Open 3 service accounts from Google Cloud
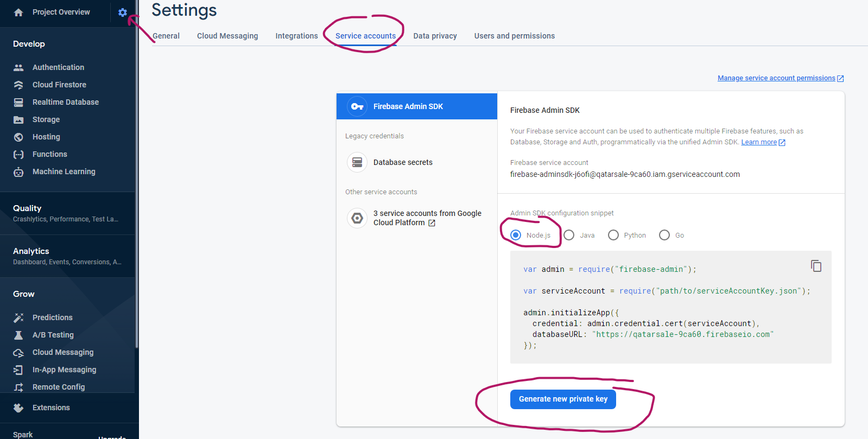This screenshot has height=439, width=868. [427, 218]
